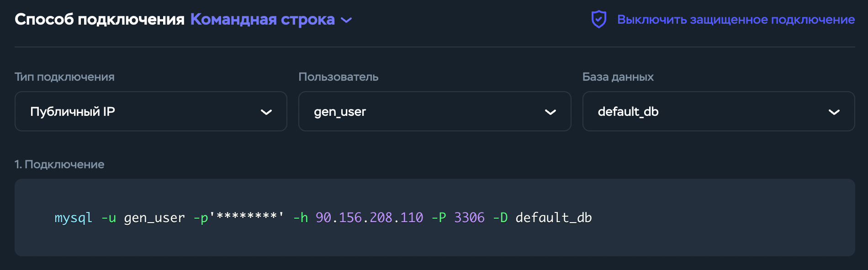The width and height of the screenshot is (868, 270).
Task: Click the '1. Подключение' step label
Action: tap(59, 164)
